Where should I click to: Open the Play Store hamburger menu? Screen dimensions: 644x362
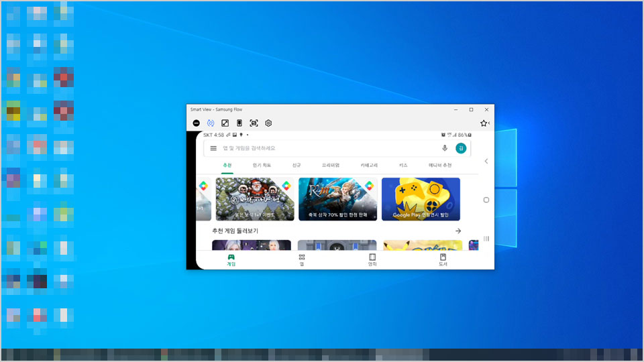[213, 148]
